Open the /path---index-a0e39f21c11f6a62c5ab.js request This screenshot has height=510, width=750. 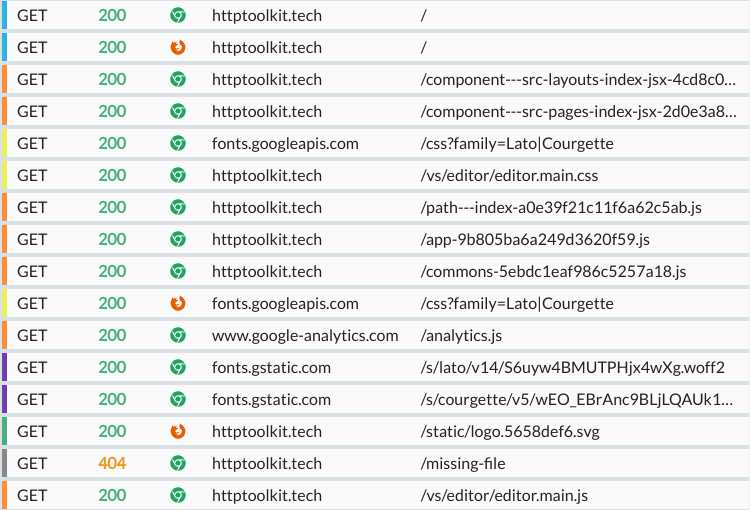(x=561, y=208)
